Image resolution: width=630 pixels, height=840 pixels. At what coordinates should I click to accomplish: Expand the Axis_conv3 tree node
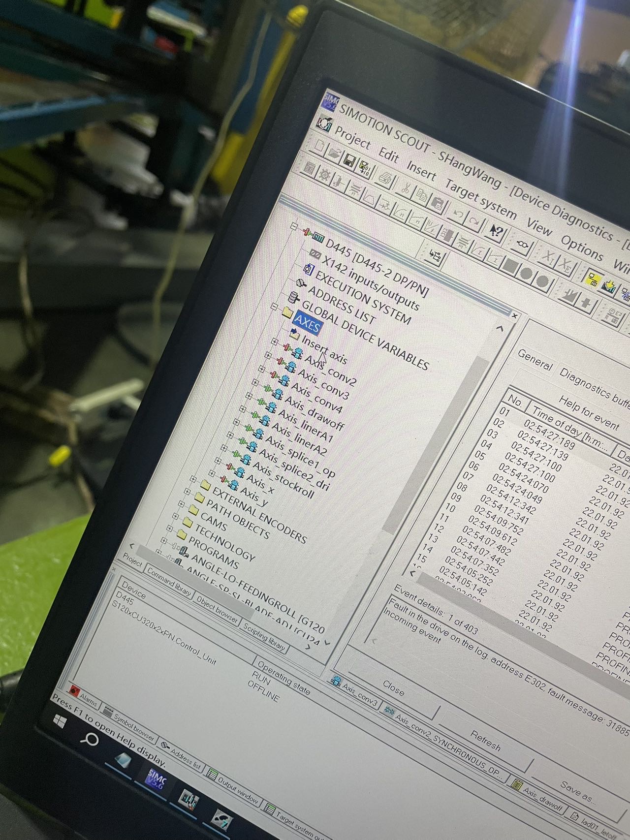click(267, 354)
